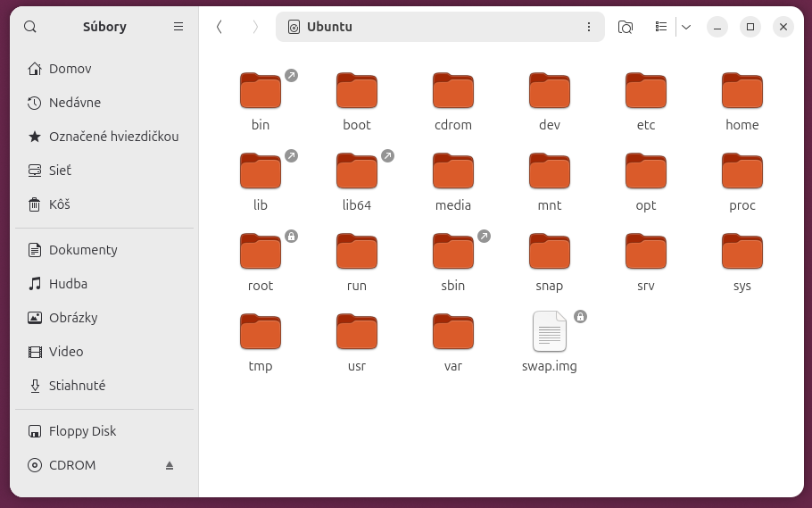Go to Obrázky in sidebar
812x508 pixels.
[104, 318]
